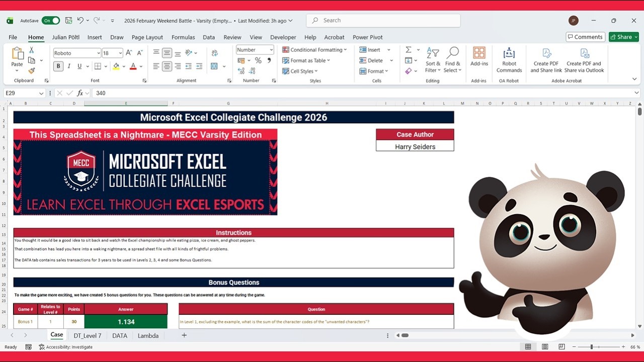Toggle Italic formatting
This screenshot has height=362, width=644.
tap(69, 66)
